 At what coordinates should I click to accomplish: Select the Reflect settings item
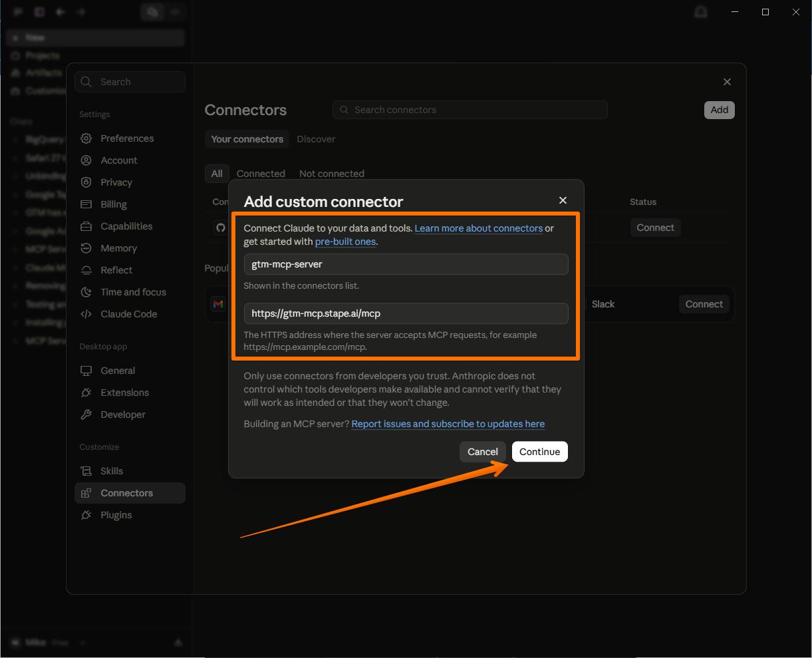pyautogui.click(x=130, y=270)
